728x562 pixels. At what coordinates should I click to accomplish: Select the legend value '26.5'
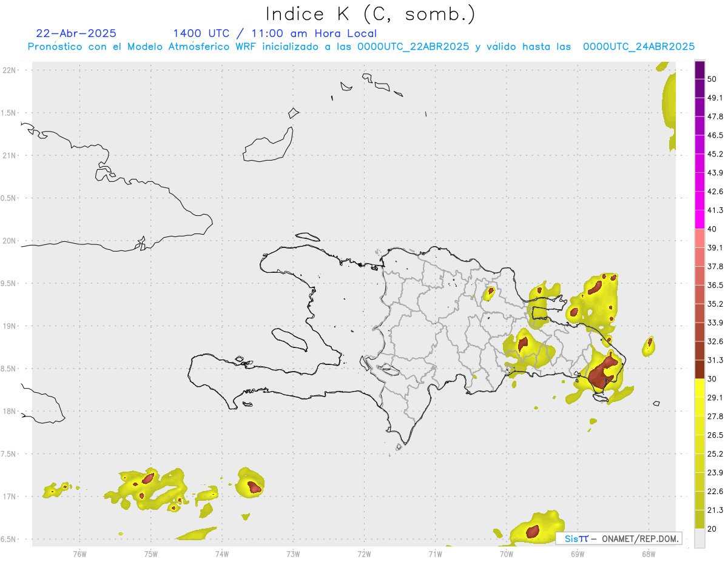pyautogui.click(x=715, y=435)
